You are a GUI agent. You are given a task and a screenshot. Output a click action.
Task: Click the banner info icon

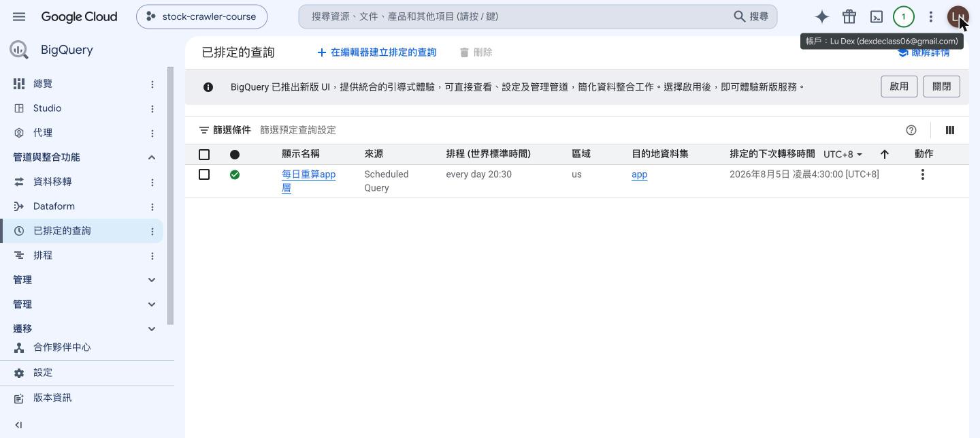(x=208, y=87)
